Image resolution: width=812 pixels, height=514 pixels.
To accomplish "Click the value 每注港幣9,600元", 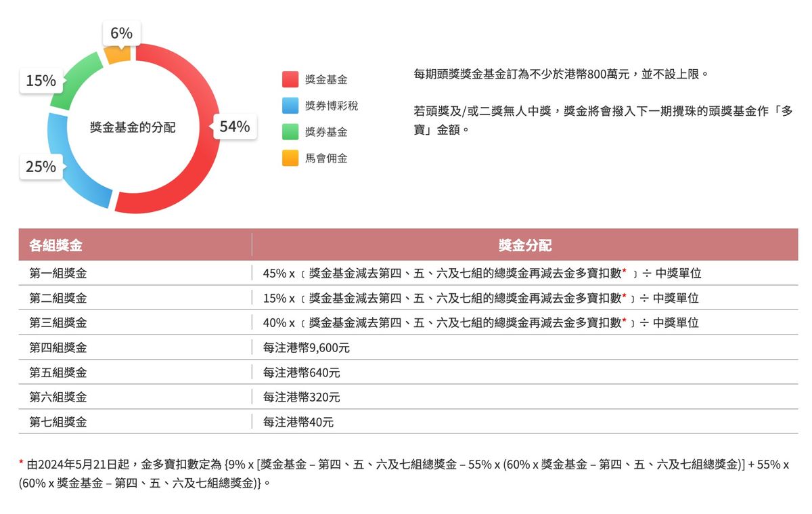I will (307, 348).
